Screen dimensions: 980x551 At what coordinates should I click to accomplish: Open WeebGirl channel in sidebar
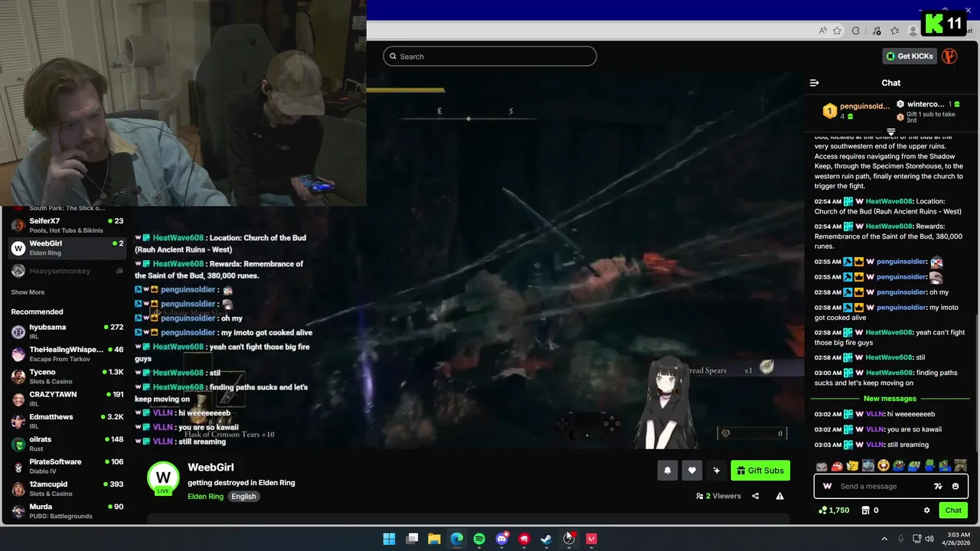67,248
